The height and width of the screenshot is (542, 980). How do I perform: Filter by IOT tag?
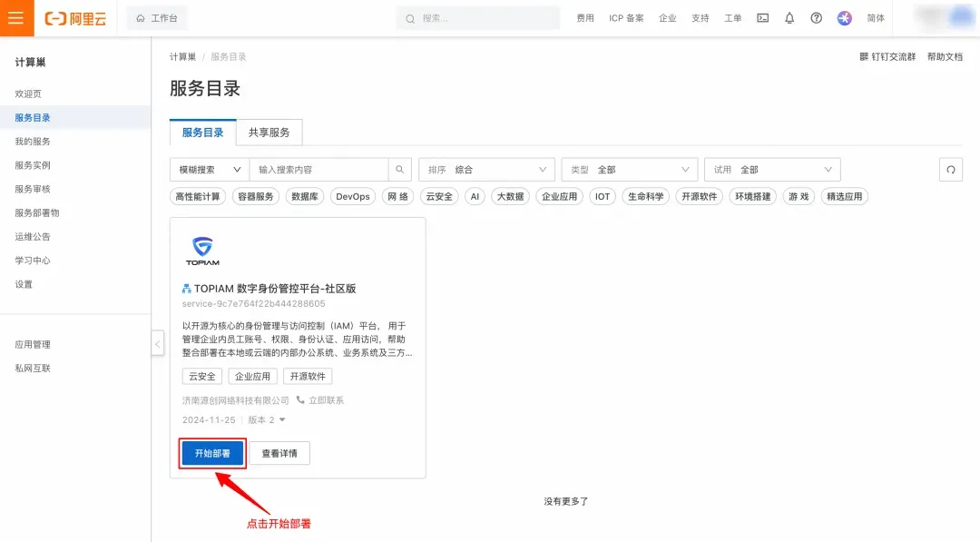click(x=603, y=196)
